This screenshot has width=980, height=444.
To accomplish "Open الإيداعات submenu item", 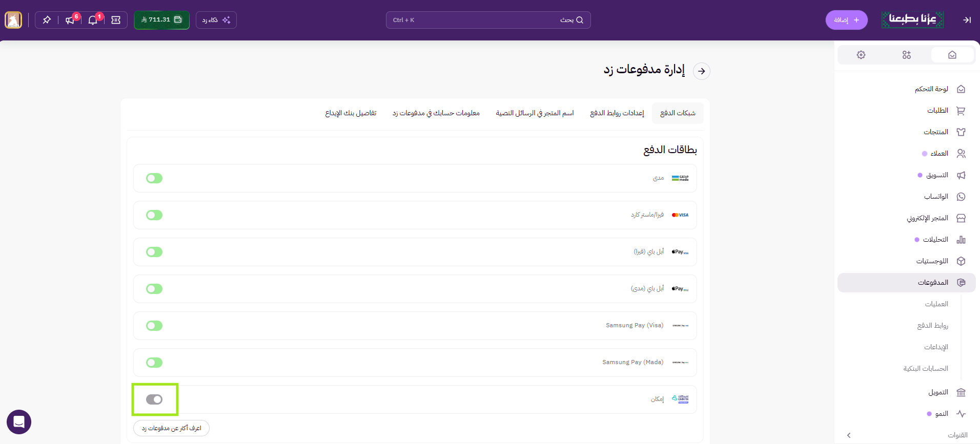I will click(936, 347).
